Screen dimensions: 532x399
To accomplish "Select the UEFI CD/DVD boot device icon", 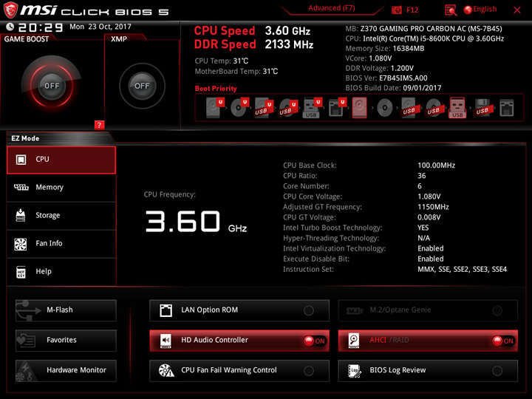I will [239, 108].
